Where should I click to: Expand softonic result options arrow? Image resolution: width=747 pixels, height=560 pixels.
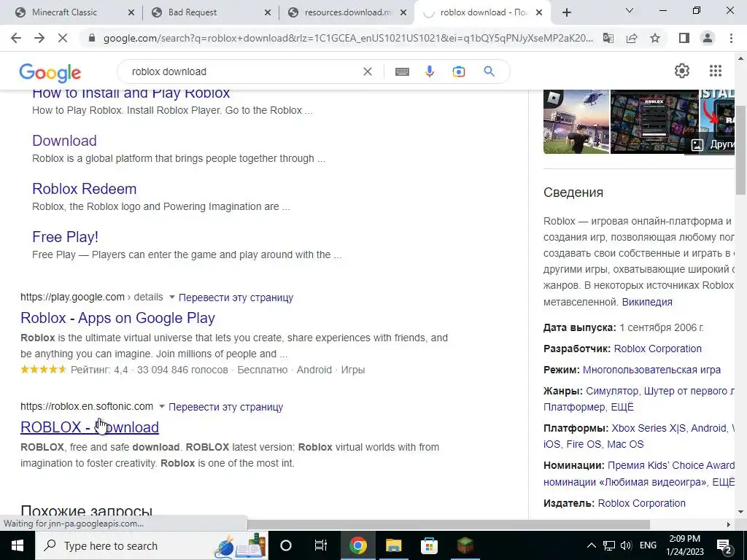(x=161, y=406)
